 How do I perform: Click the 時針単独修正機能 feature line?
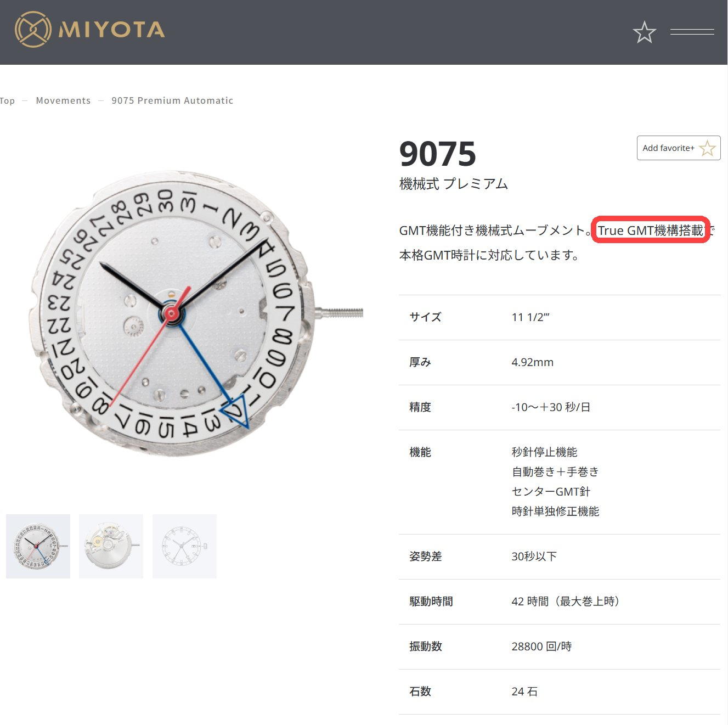pos(555,512)
